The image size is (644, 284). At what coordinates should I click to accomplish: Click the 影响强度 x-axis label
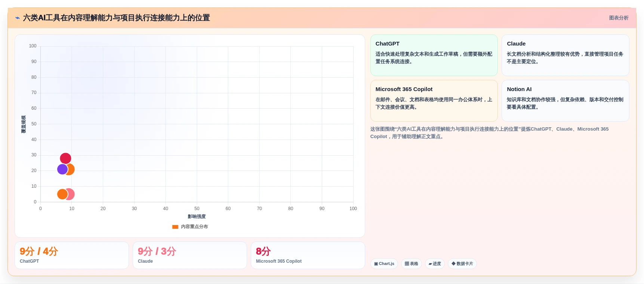tap(197, 216)
